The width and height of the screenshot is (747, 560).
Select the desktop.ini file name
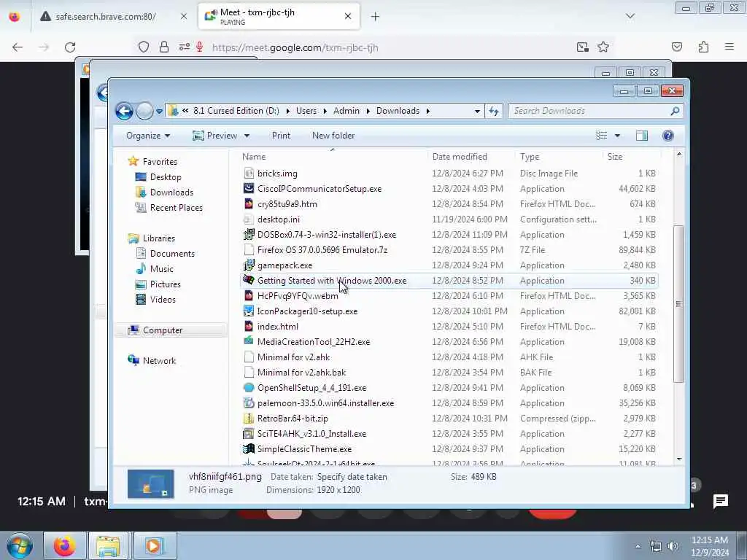[x=278, y=219]
